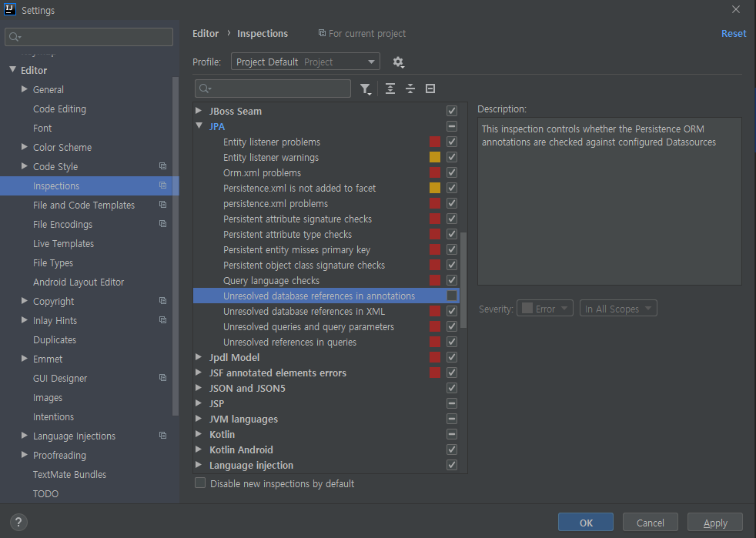Click the inspections list vertical scrollbar

[x=463, y=280]
